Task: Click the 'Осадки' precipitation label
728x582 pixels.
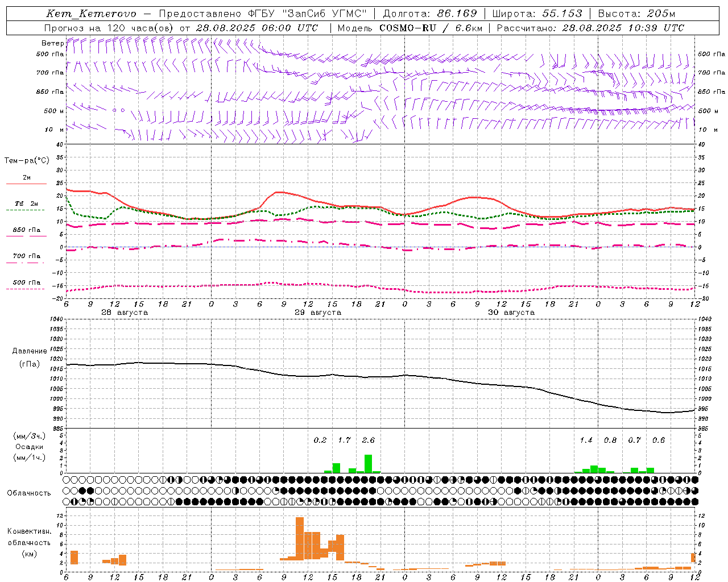Action: click(30, 447)
